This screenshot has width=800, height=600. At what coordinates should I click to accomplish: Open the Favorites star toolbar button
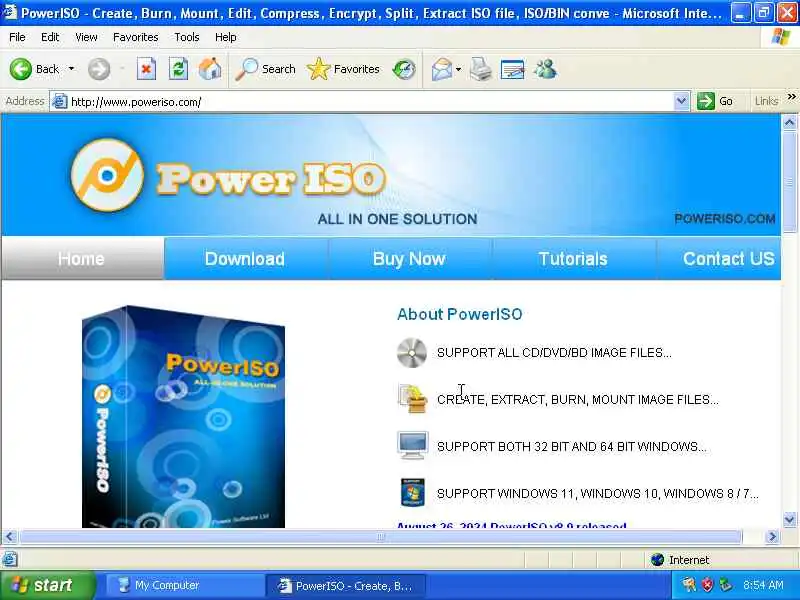[343, 69]
